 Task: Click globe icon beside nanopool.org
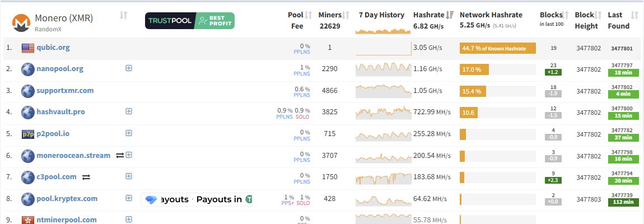[28, 69]
